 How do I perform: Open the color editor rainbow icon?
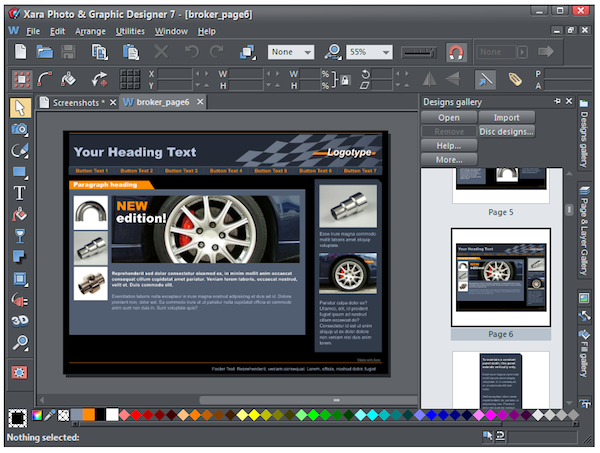[37, 416]
